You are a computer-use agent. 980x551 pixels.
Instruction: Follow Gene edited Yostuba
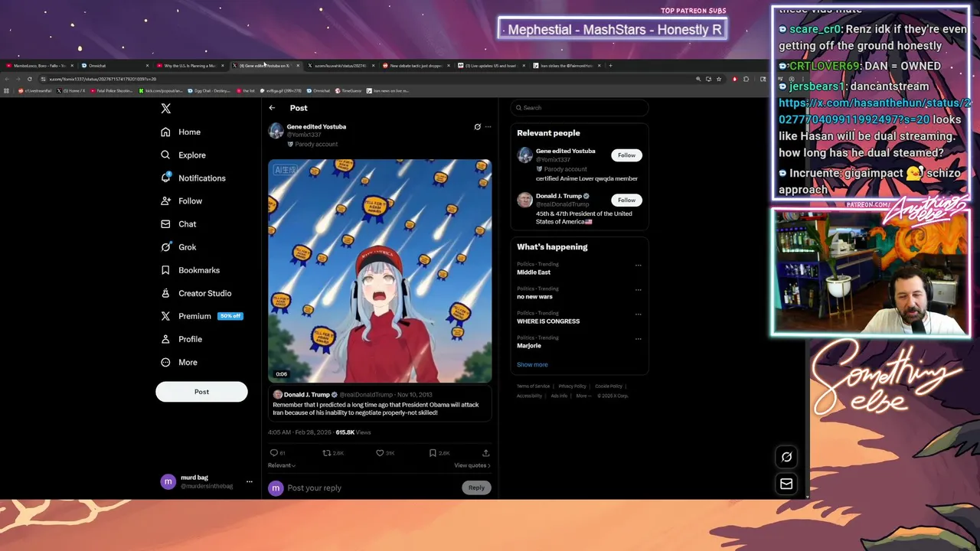click(x=626, y=155)
